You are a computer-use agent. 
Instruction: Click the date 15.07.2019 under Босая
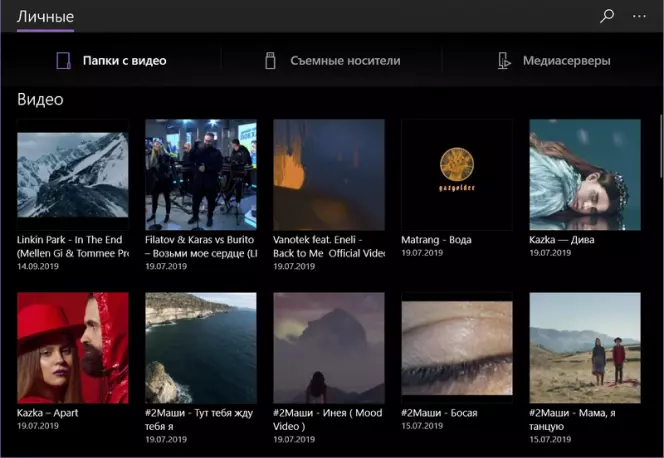[x=422, y=426]
